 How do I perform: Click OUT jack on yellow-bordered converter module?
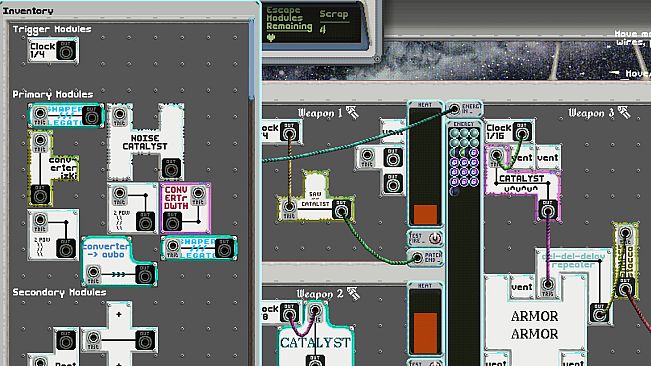40,195
